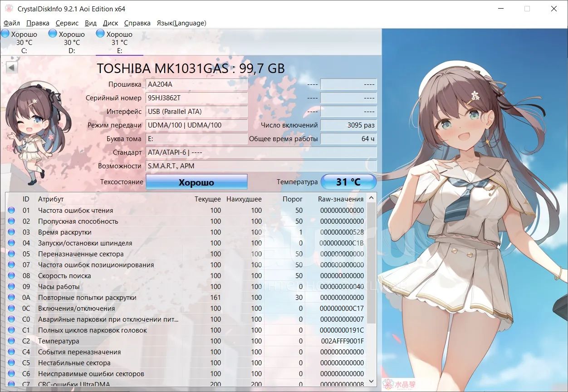Click the Прошивка field AA204A
The height and width of the screenshot is (392, 568).
click(x=196, y=84)
